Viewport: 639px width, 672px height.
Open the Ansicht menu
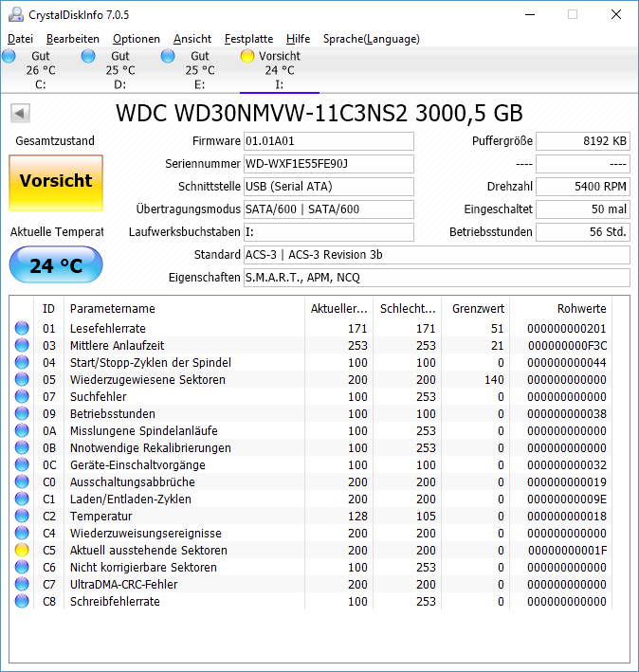tap(192, 39)
